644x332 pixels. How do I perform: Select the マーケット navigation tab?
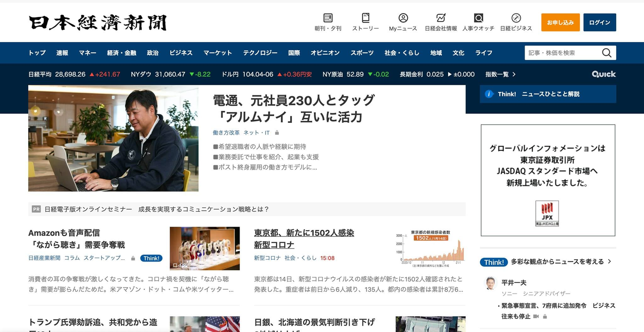pyautogui.click(x=218, y=53)
